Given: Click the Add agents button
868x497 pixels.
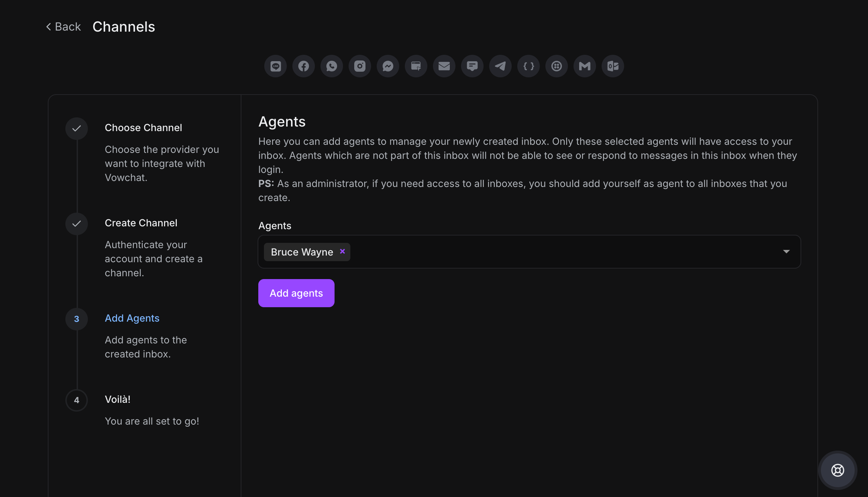Looking at the screenshot, I should coord(296,293).
